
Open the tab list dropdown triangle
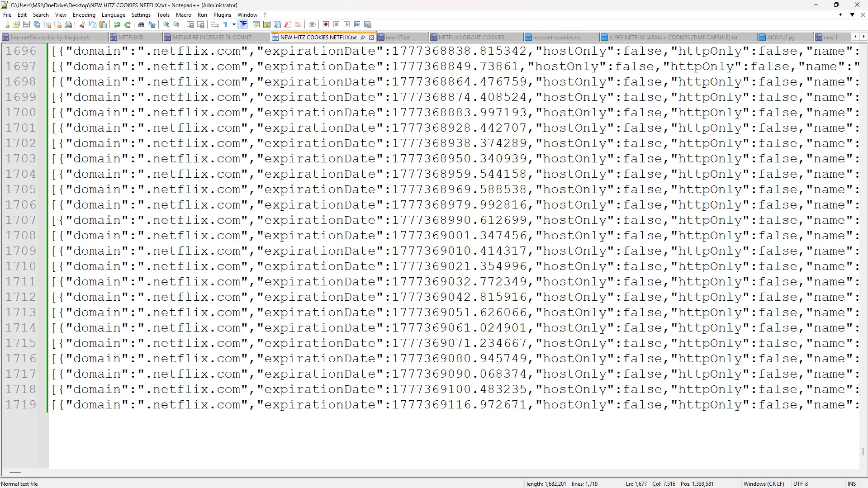[852, 15]
